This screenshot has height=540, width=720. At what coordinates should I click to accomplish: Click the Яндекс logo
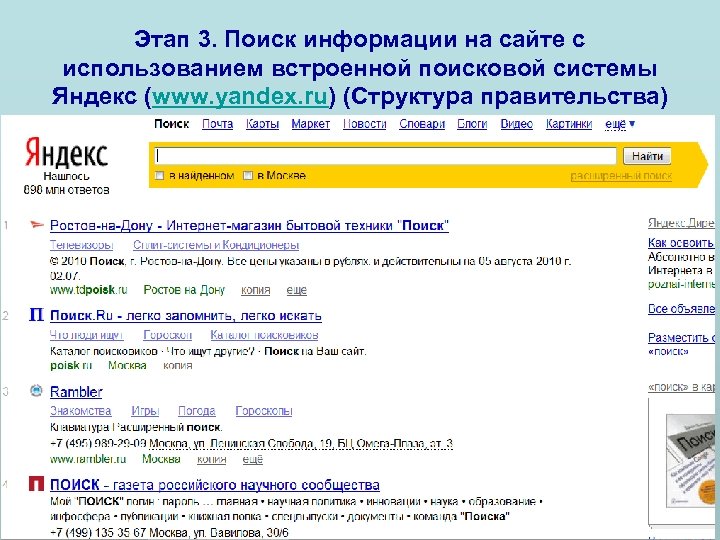(66, 152)
